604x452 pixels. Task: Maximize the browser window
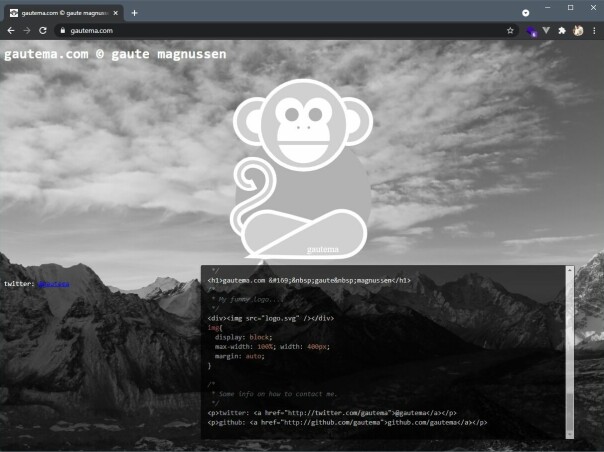point(570,7)
